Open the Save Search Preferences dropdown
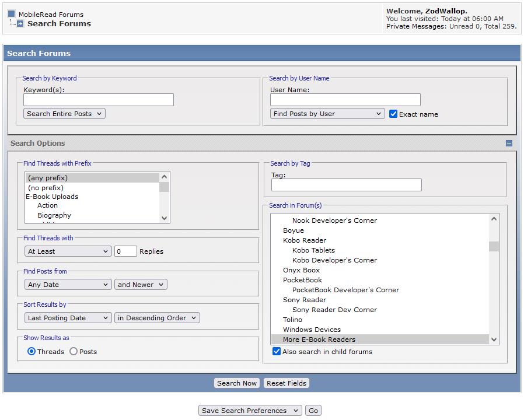Image resolution: width=524 pixels, height=420 pixels. (250, 410)
